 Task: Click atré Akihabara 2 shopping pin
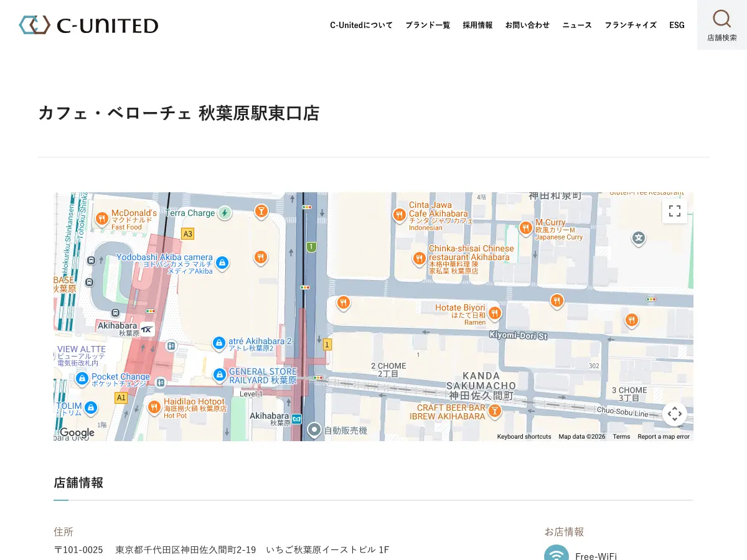[219, 342]
